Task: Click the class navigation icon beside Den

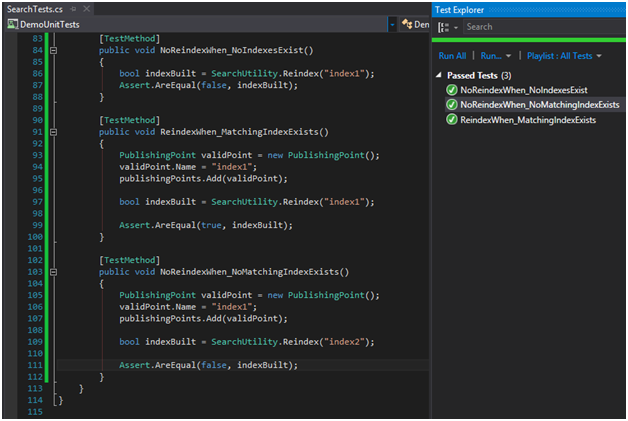Action: [x=407, y=24]
